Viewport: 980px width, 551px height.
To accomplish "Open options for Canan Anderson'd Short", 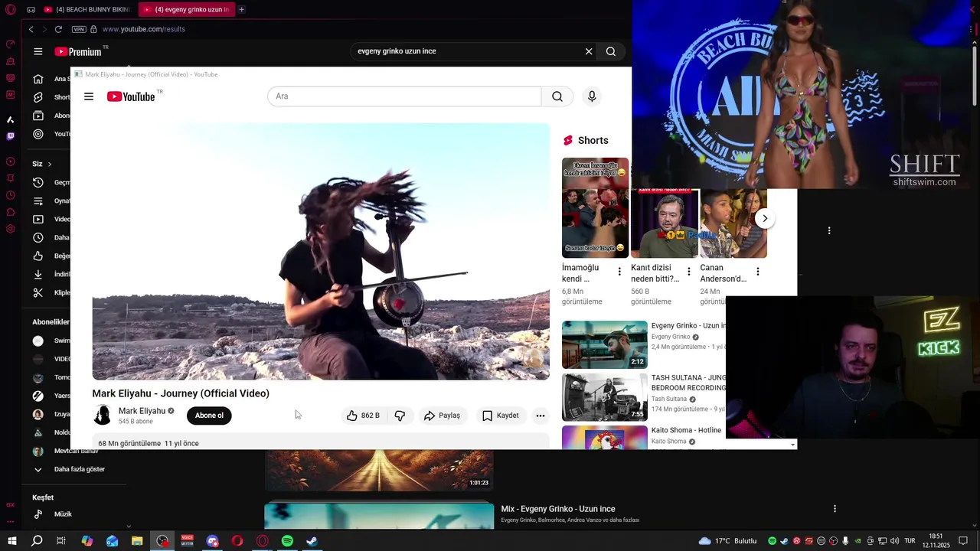I will 758,272.
